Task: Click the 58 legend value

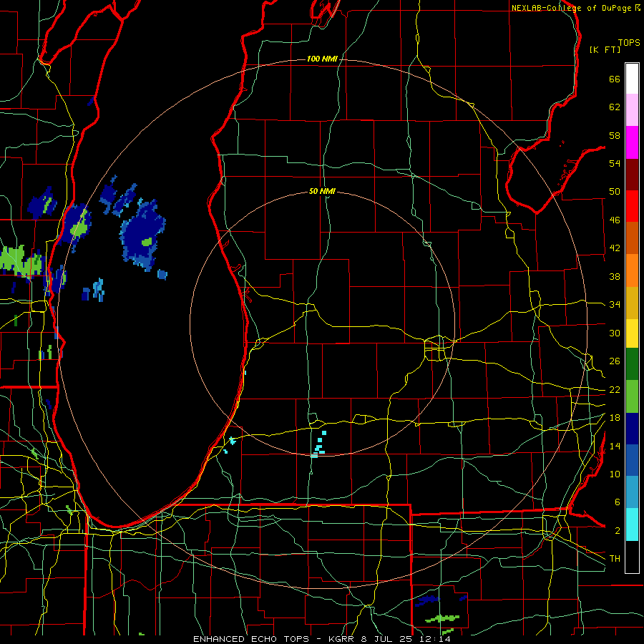Action: 615,135
